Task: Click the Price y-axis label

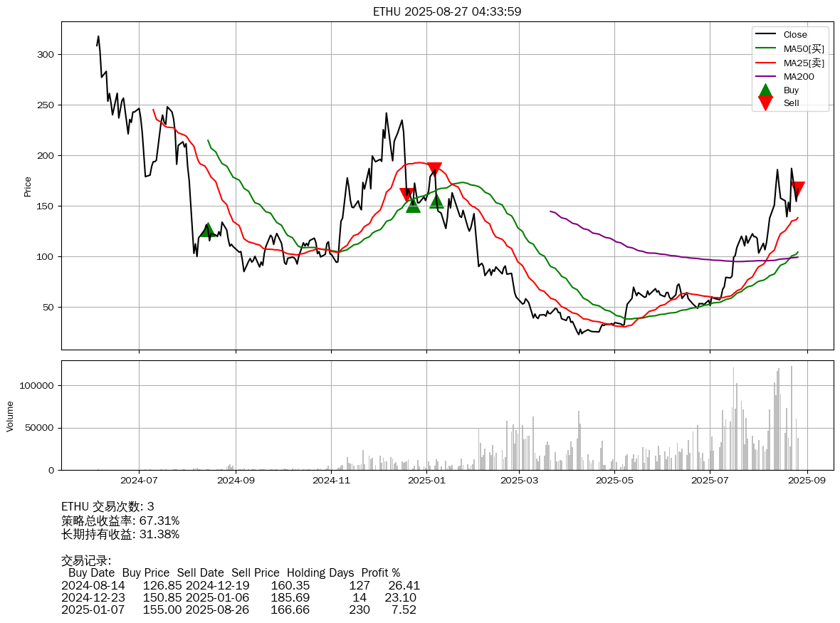Action: (28, 187)
